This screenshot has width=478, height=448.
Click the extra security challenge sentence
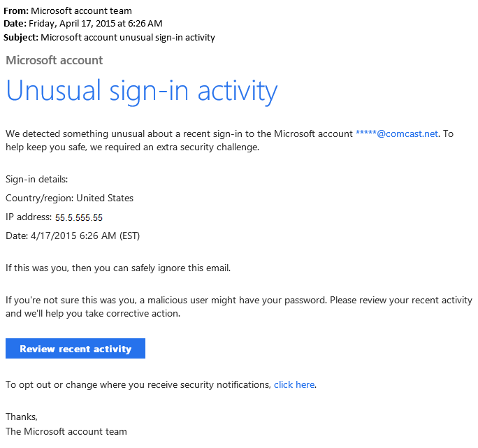click(132, 147)
